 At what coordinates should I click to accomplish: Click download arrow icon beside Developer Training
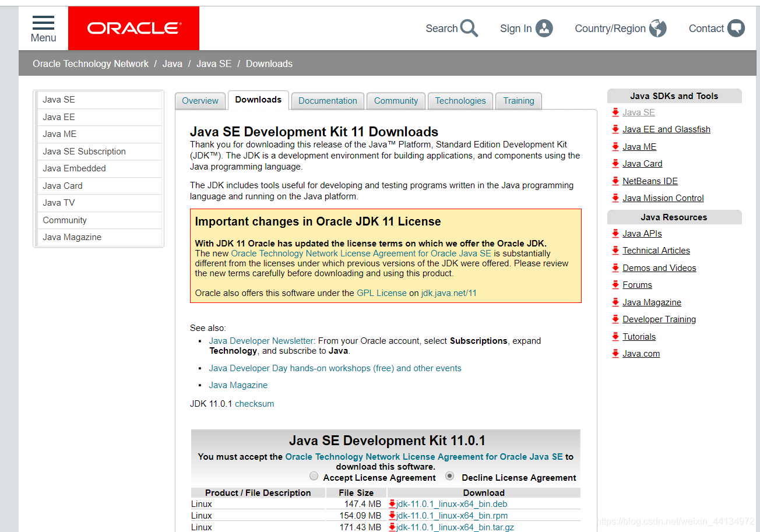(615, 319)
